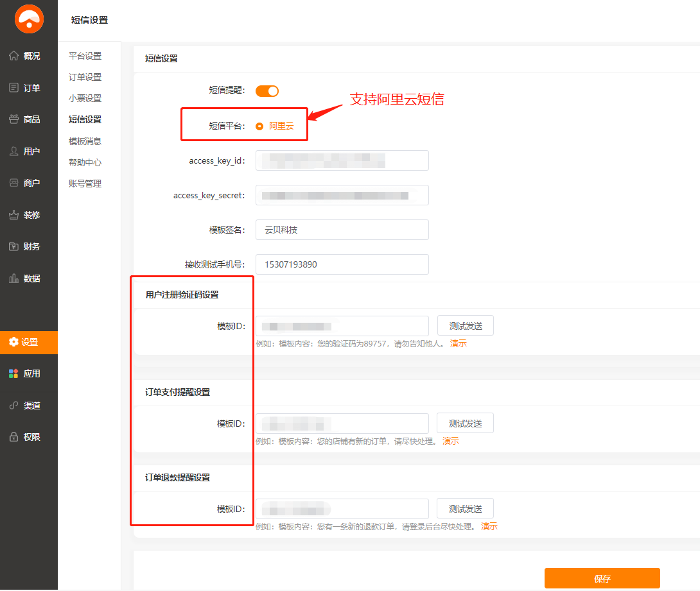Select the 用户 users sidebar icon
Viewport: 700px width, 591px height.
13,151
